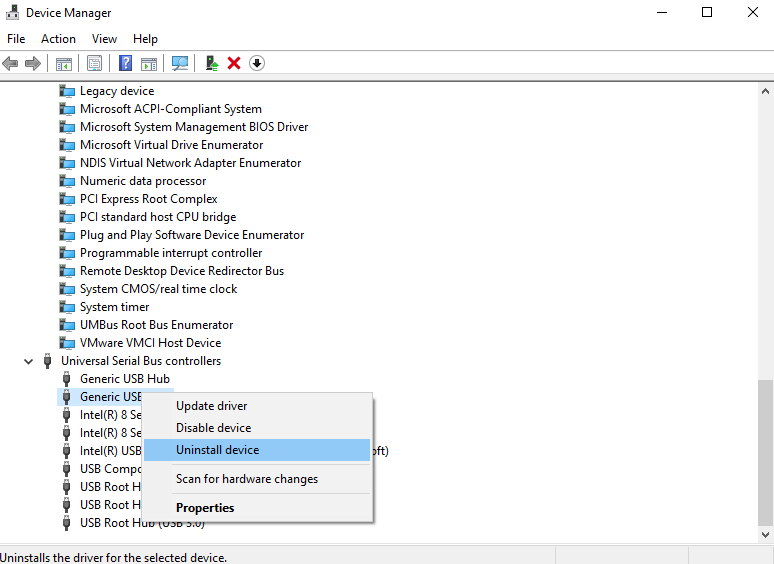The image size is (774, 564).
Task: Click the Forward arrow toolbar icon
Action: (x=33, y=63)
